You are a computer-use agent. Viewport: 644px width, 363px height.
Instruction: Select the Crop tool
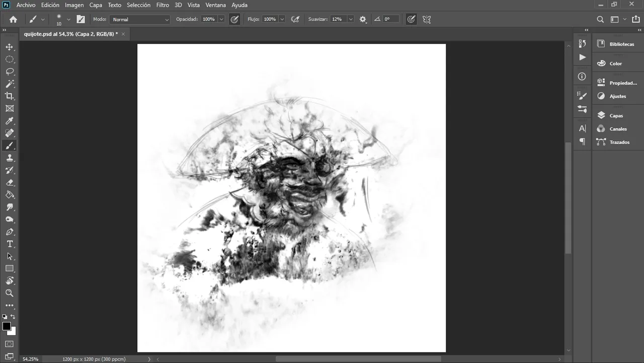pos(10,96)
